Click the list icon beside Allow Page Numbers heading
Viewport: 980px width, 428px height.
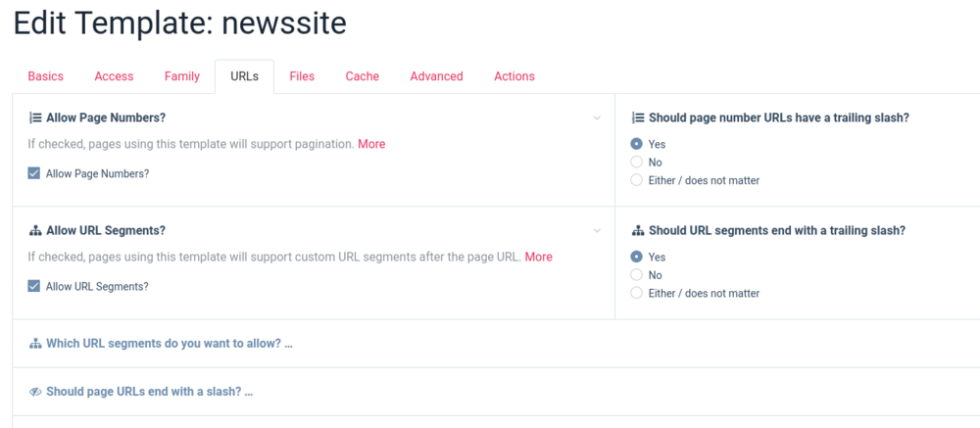coord(35,118)
